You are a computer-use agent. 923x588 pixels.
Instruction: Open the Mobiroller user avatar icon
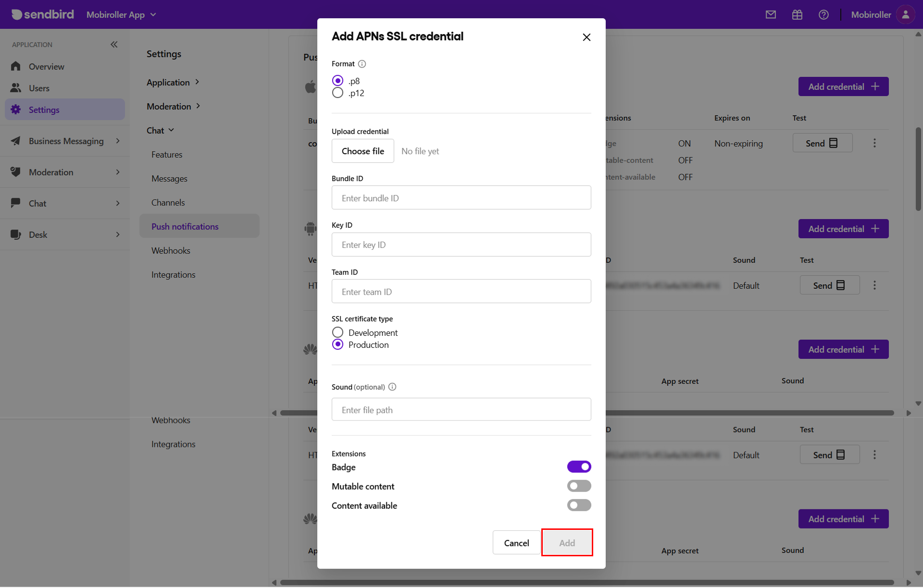tap(905, 14)
